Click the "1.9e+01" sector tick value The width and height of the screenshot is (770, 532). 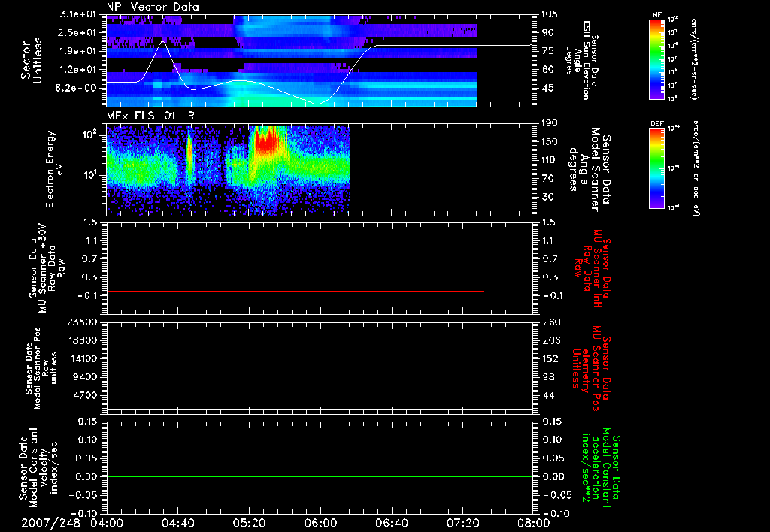77,51
